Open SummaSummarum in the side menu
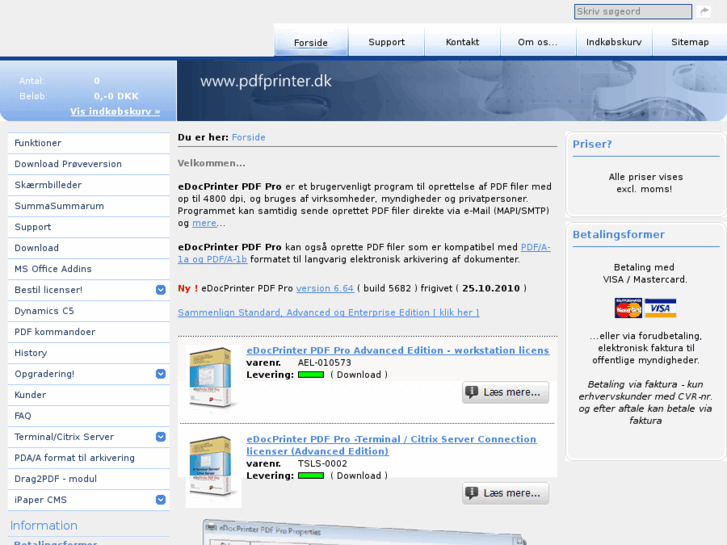 click(89, 206)
